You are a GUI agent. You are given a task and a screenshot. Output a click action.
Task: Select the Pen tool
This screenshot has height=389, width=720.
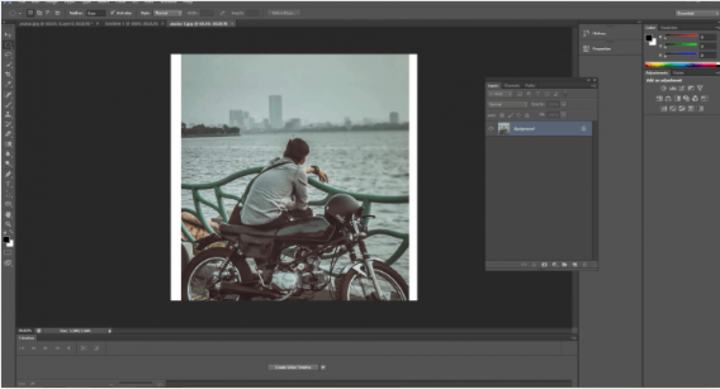point(8,174)
